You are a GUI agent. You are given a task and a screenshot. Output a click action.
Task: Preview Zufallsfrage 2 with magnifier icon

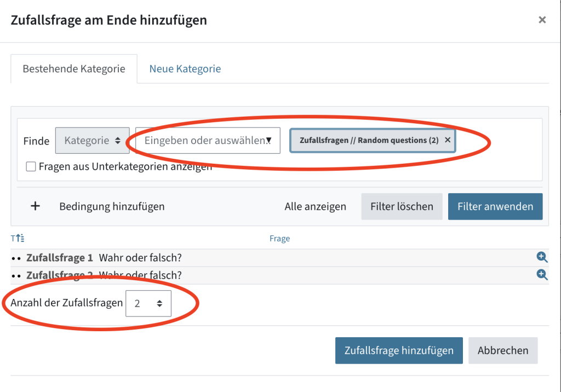[542, 275]
